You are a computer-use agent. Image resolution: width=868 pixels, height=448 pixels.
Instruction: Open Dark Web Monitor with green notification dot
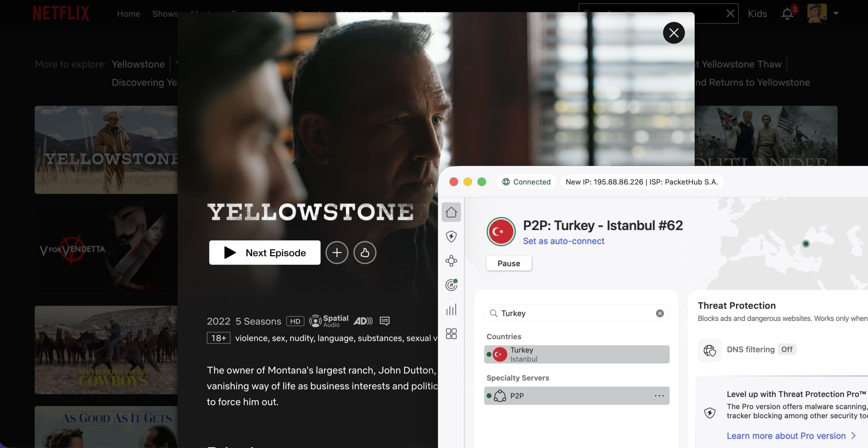[451, 285]
